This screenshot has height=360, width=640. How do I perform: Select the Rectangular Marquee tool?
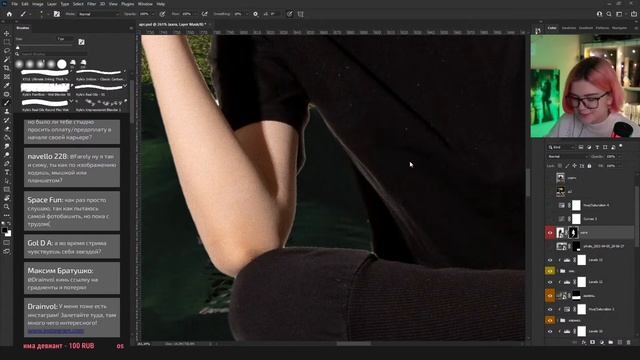tap(7, 42)
